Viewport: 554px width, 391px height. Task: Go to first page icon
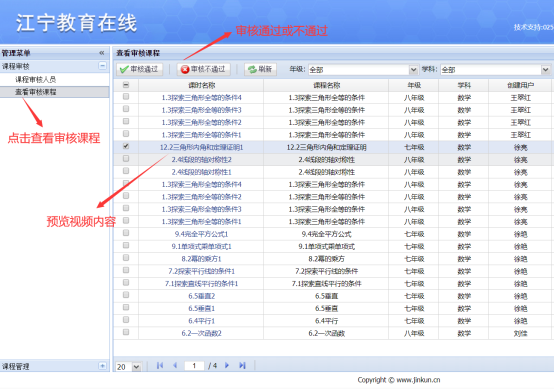[x=160, y=366]
